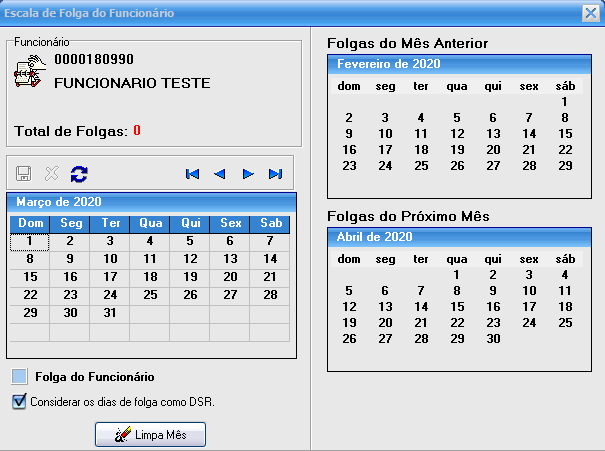Click the Qua column header in March
Image resolution: width=605 pixels, height=451 pixels.
(x=149, y=224)
